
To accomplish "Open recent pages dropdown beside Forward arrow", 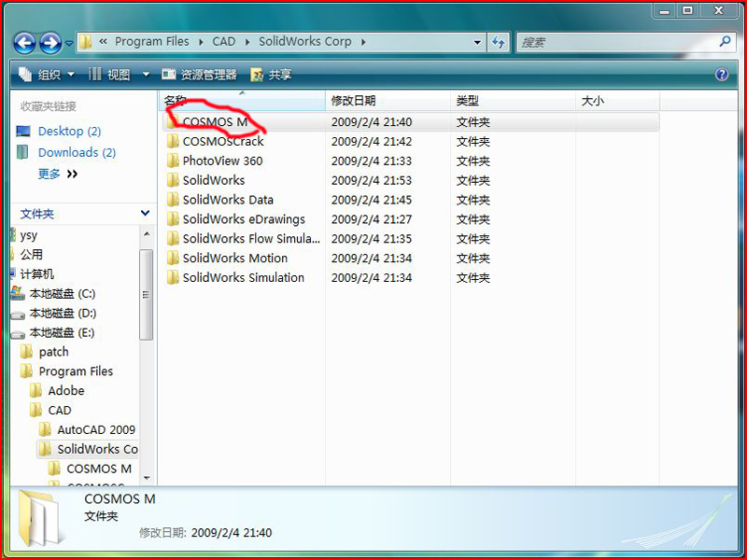I will pos(69,43).
